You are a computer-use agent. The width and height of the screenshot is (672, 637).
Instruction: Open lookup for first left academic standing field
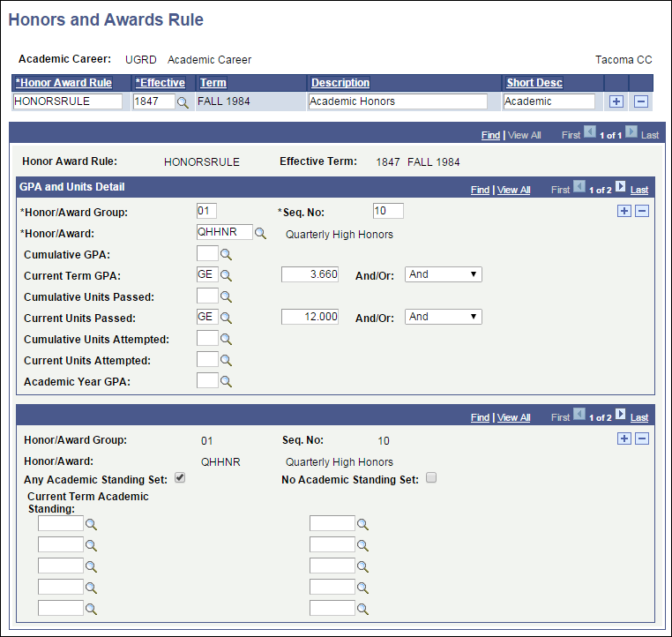click(91, 524)
